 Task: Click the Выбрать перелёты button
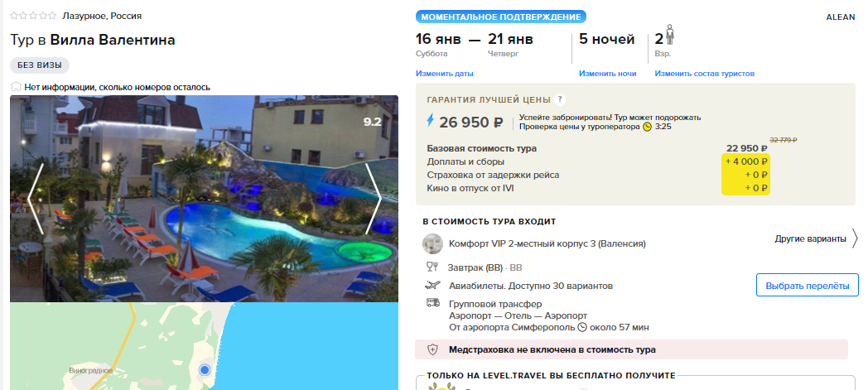pos(807,286)
